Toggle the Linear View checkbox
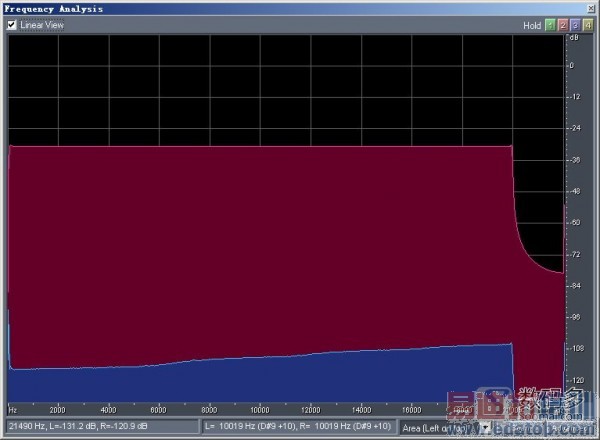This screenshot has height=440, width=600. 11,25
